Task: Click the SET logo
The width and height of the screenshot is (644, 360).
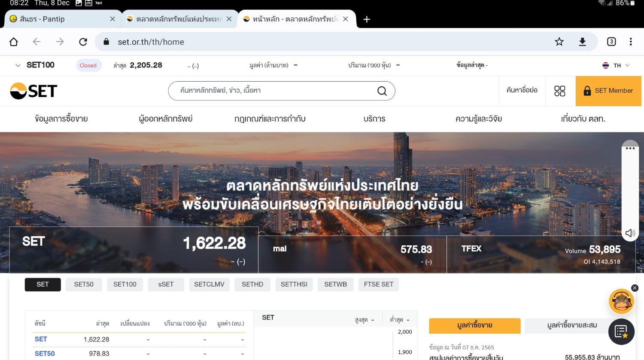Action: click(x=33, y=91)
